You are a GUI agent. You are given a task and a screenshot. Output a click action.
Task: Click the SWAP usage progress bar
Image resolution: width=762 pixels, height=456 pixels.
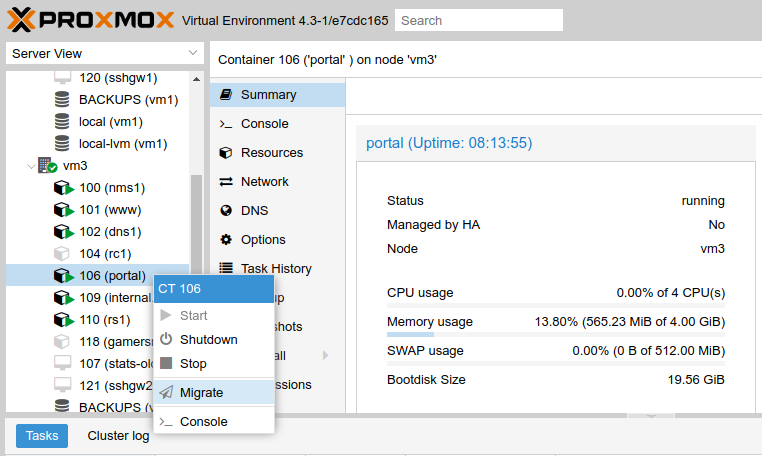(556, 364)
